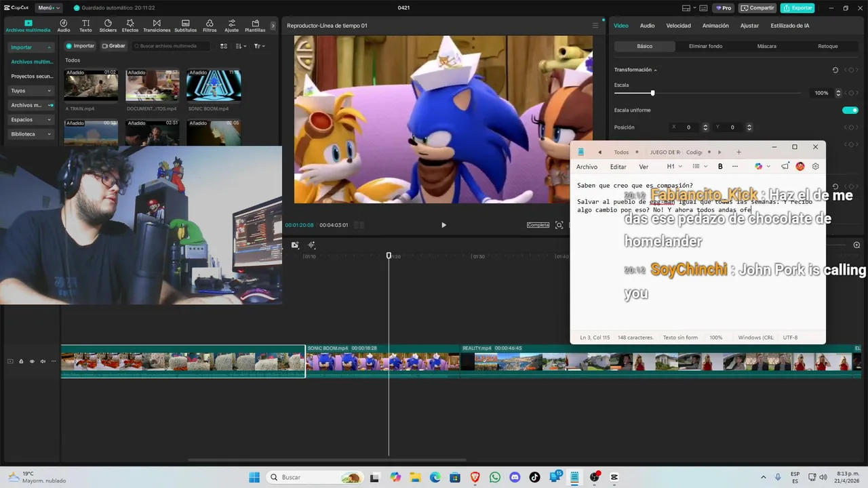The image size is (868, 488).
Task: Play the preview in the player
Action: (x=443, y=225)
